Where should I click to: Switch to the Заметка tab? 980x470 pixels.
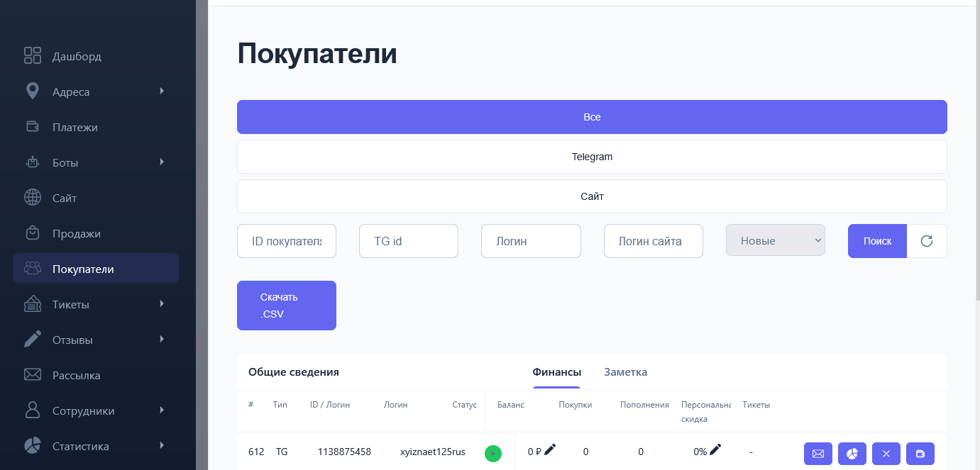[625, 372]
